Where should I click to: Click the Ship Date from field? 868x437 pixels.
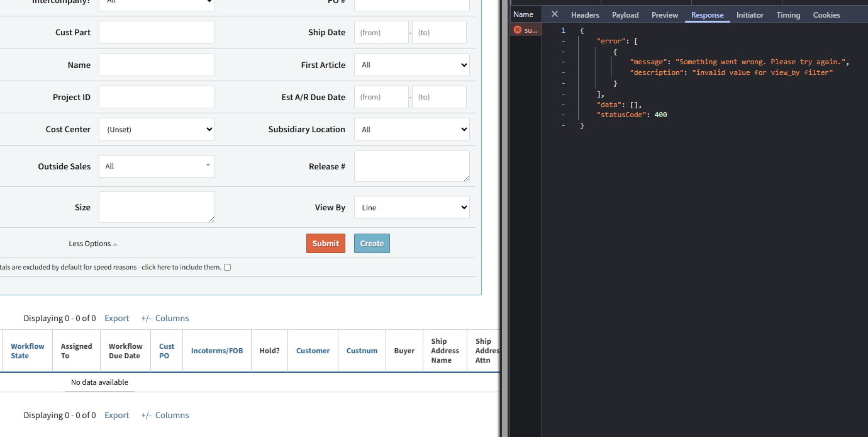coord(381,32)
